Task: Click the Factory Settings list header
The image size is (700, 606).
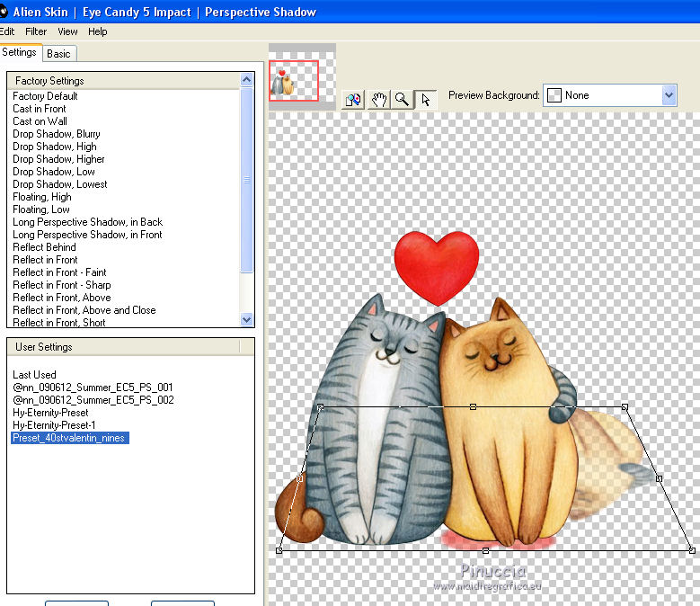Action: click(x=124, y=81)
